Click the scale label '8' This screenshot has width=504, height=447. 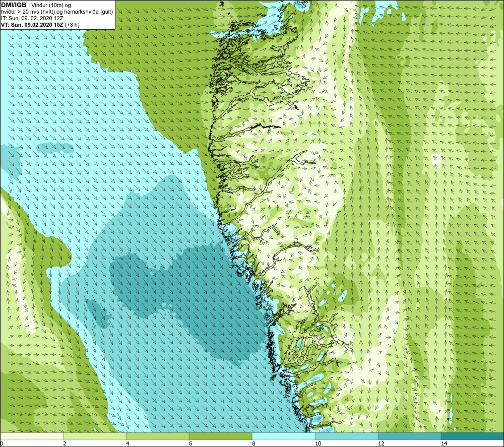click(x=254, y=443)
